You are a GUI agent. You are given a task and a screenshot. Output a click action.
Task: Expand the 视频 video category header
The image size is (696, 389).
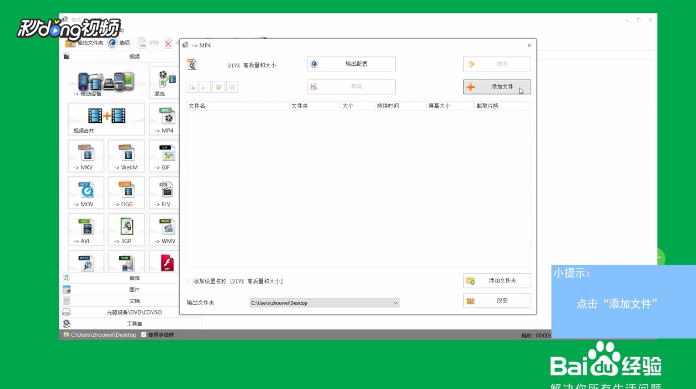pyautogui.click(x=134, y=56)
